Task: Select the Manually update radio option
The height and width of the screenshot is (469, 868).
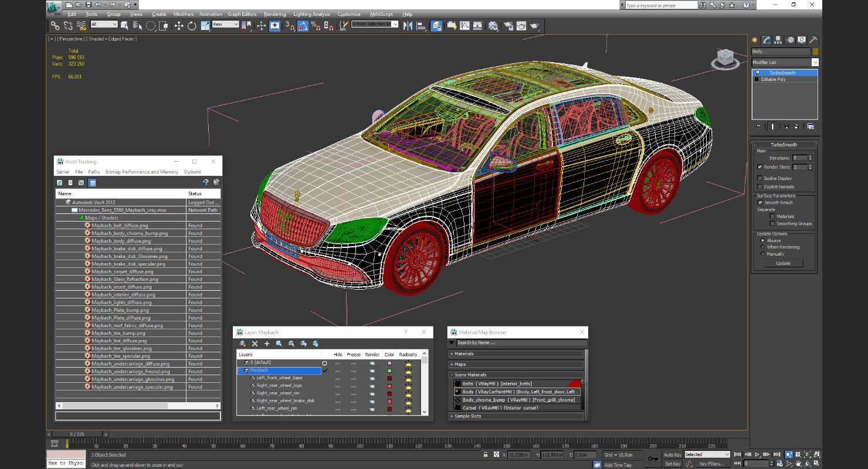Action: (762, 254)
